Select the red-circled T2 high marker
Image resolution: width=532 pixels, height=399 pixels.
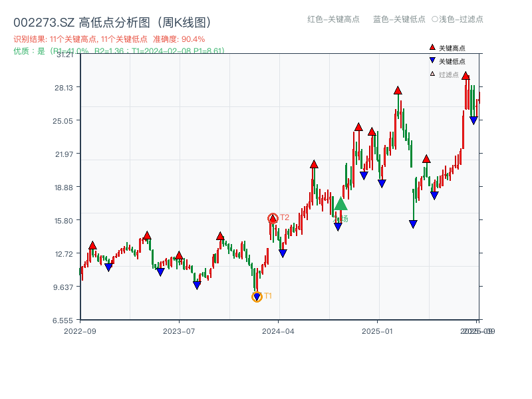[273, 219]
